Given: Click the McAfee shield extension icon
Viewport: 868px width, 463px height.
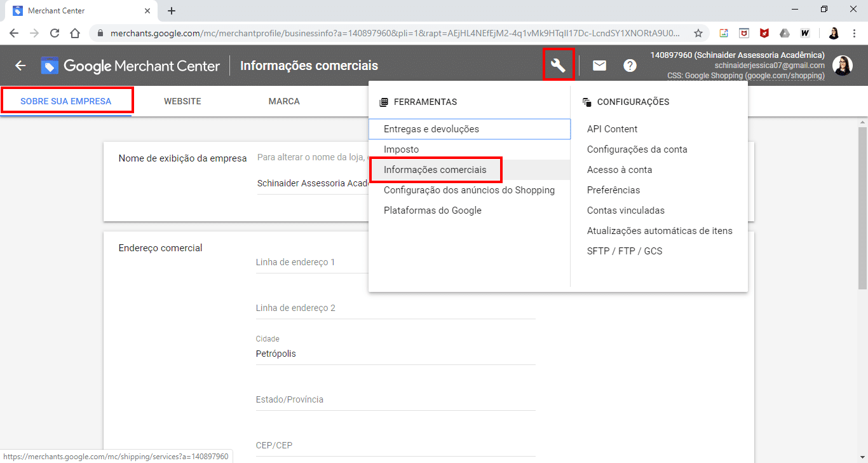Looking at the screenshot, I should 764,33.
